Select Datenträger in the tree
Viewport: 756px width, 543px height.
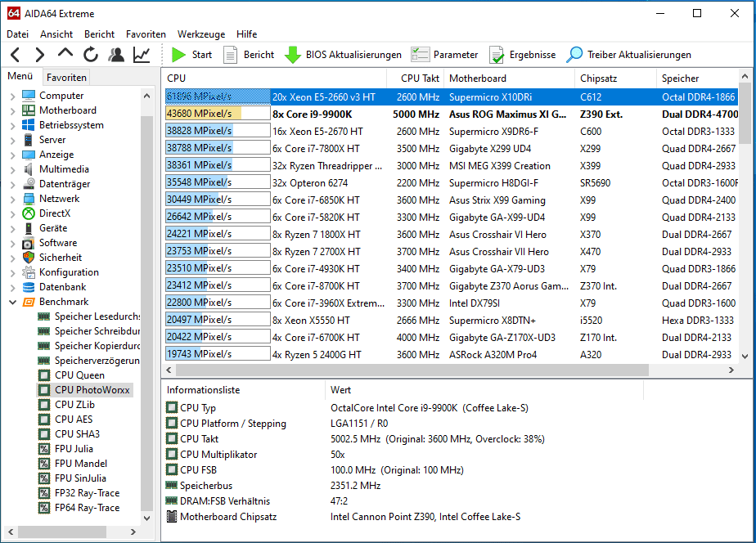tap(65, 184)
